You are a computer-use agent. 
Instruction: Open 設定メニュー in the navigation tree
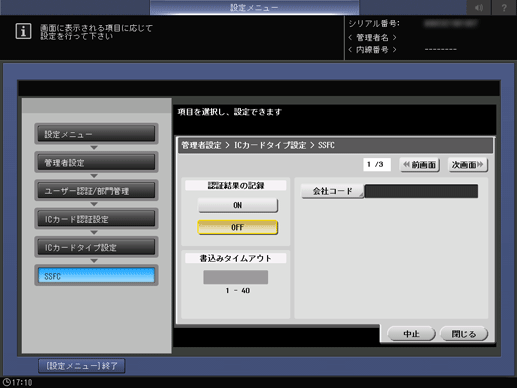(x=96, y=134)
